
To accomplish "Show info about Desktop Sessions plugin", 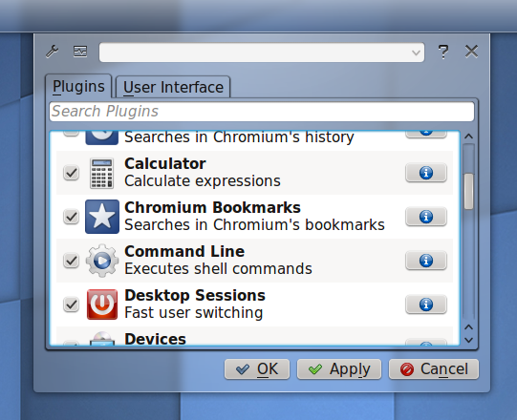I will (426, 304).
